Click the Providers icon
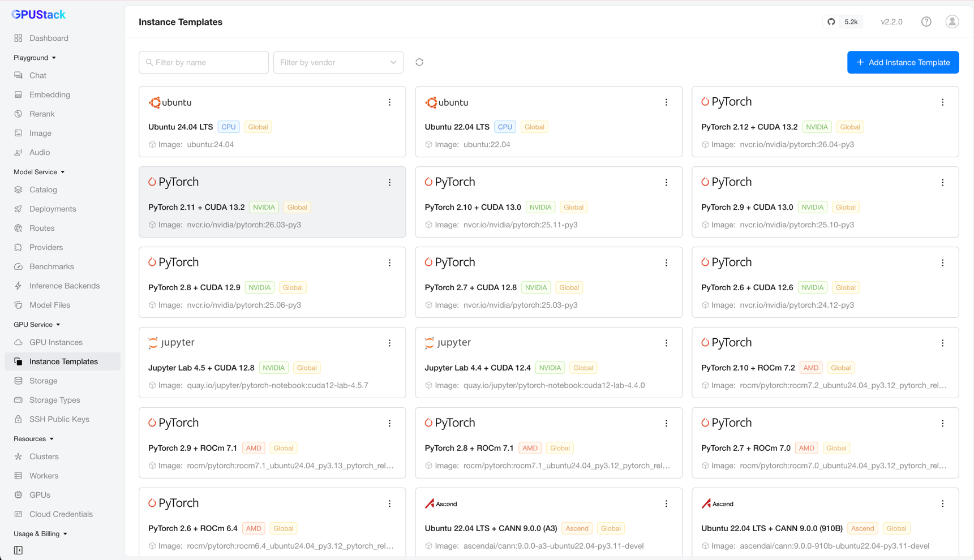The width and height of the screenshot is (974, 560). pyautogui.click(x=18, y=247)
